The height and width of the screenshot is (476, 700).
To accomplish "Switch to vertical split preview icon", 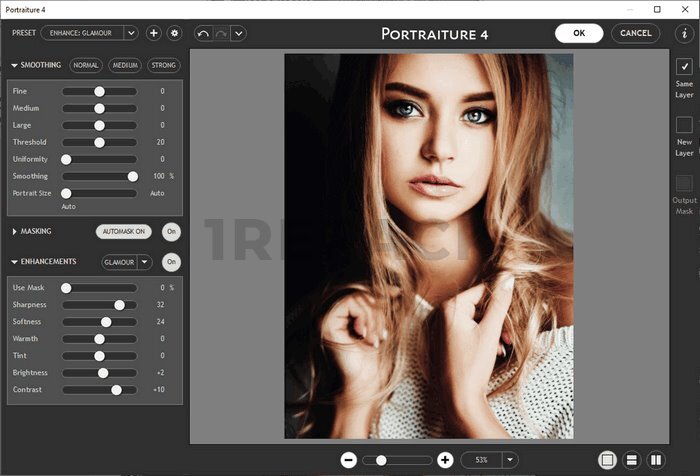I will coord(657,460).
